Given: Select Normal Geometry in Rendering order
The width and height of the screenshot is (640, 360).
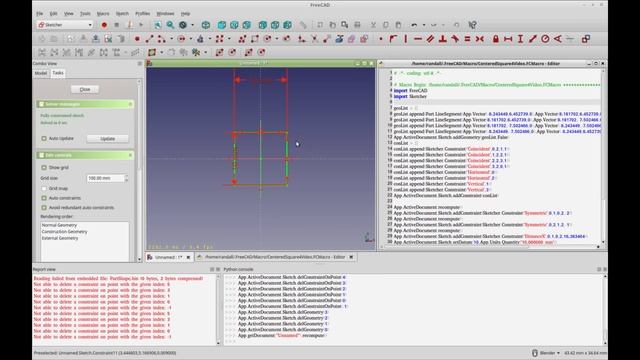Looking at the screenshot, I should tap(59, 225).
